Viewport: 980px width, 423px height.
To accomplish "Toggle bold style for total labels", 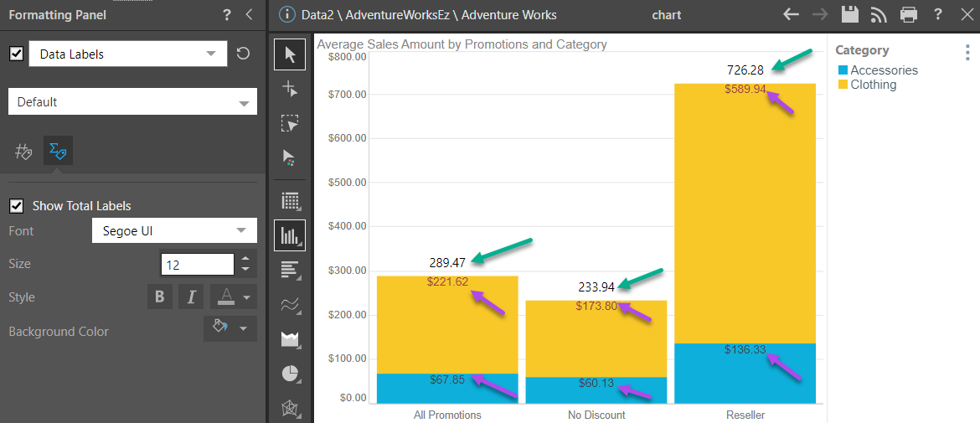I will coord(160,297).
